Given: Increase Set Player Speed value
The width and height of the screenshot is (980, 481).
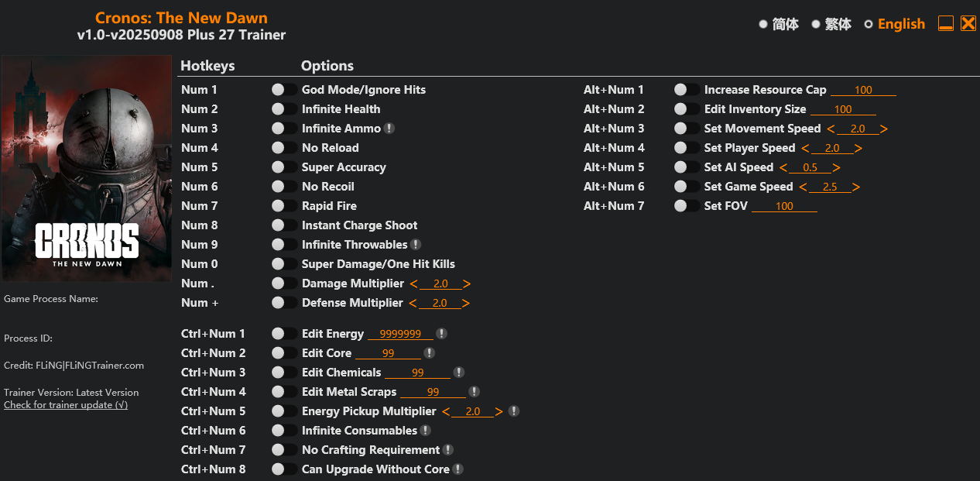Looking at the screenshot, I should point(858,149).
